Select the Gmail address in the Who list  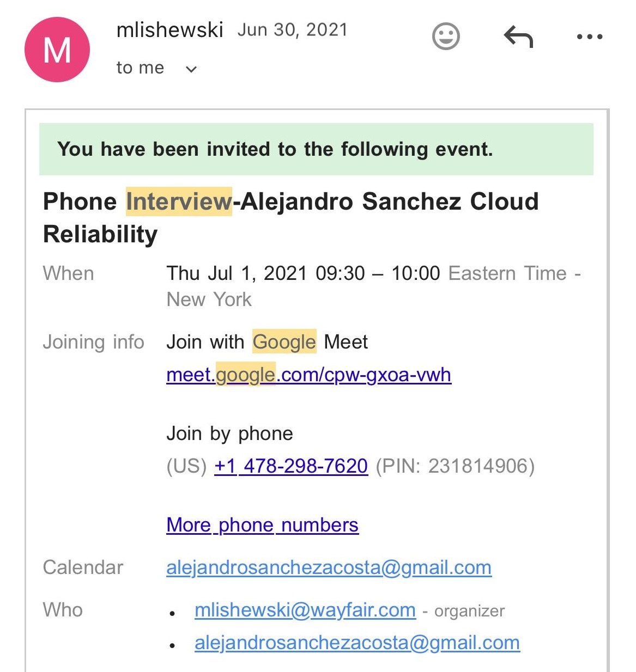(x=357, y=643)
